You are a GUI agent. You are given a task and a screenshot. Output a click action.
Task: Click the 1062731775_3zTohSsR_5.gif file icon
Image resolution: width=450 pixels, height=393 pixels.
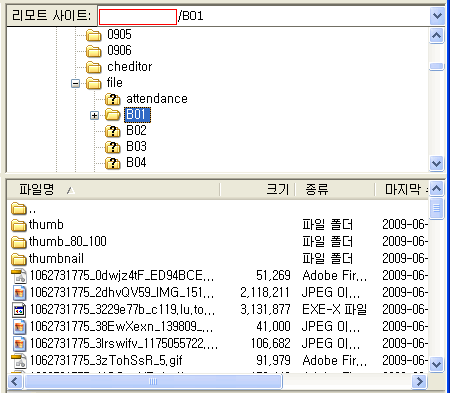19,361
